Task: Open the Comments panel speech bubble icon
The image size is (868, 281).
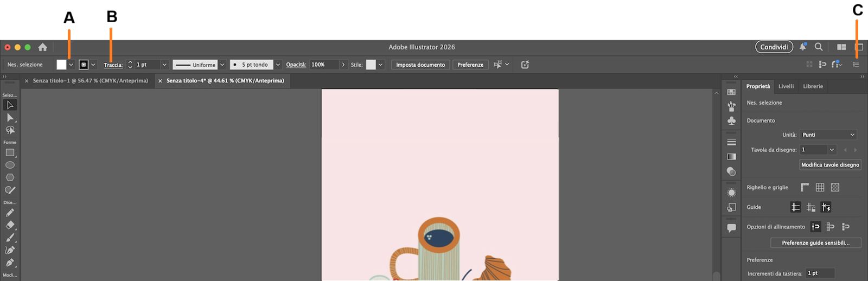Action: 731,228
